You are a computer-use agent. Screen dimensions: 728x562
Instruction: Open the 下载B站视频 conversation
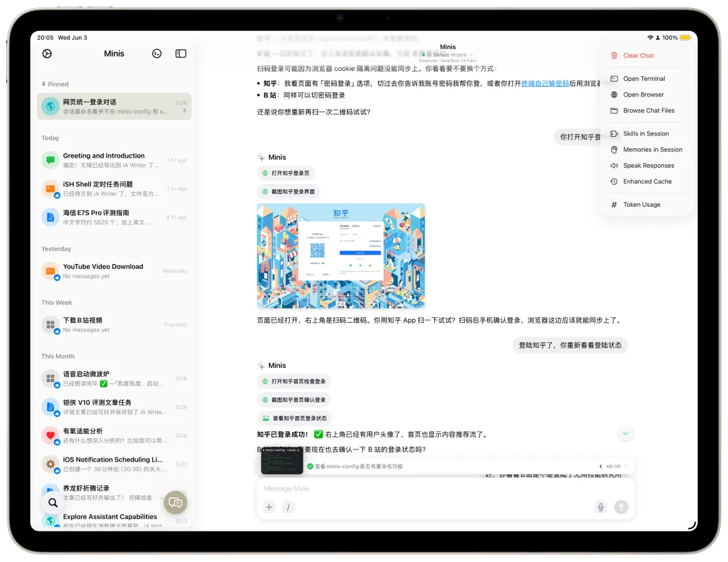114,325
